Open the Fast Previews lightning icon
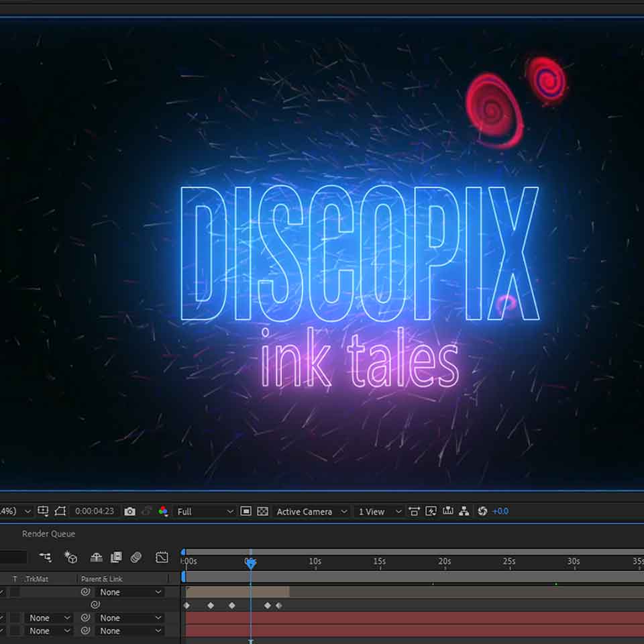644x644 pixels. (431, 511)
